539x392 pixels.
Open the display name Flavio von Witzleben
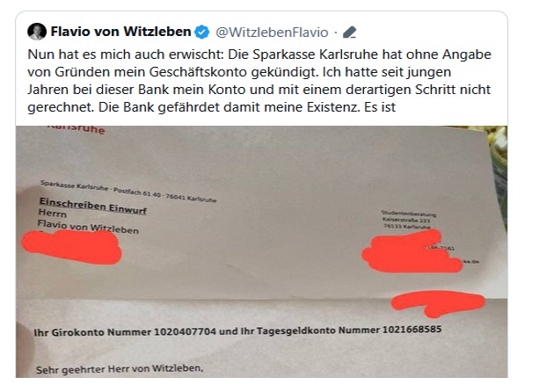[x=120, y=32]
